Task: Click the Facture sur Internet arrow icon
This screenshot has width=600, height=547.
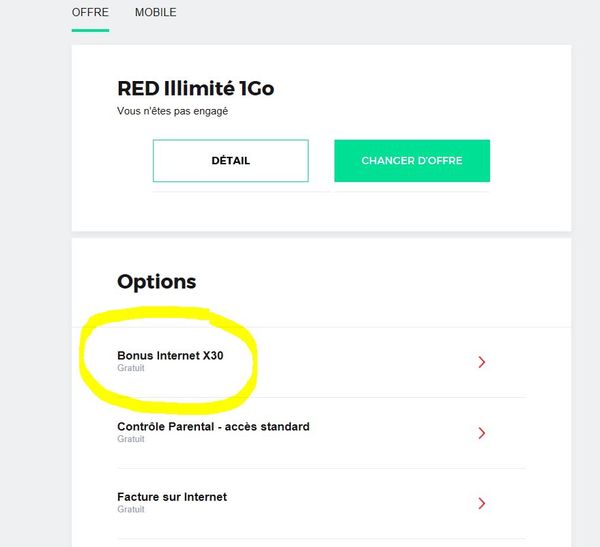Action: (x=481, y=503)
